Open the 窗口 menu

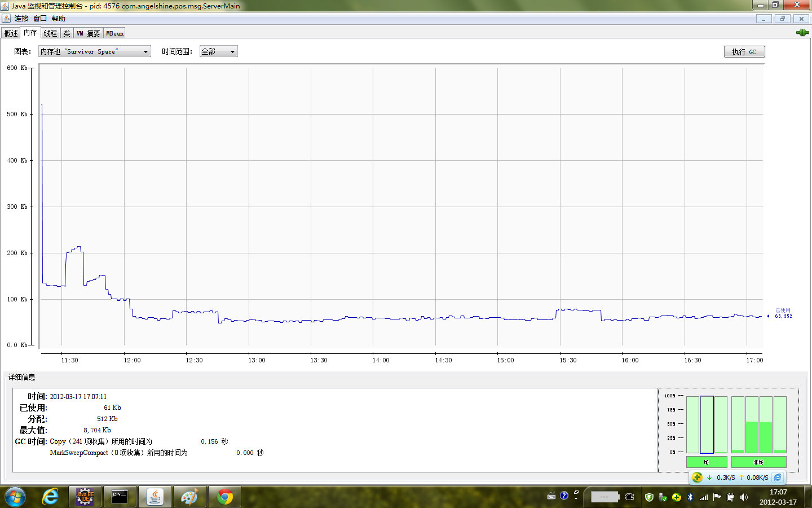40,19
